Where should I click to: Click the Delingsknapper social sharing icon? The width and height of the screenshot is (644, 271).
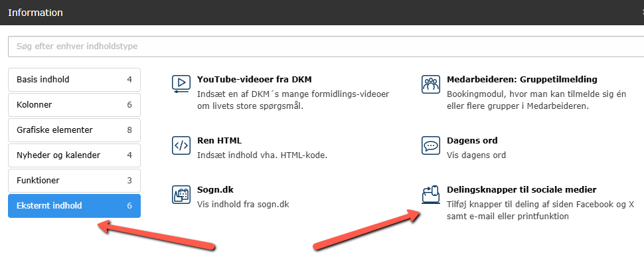[431, 194]
